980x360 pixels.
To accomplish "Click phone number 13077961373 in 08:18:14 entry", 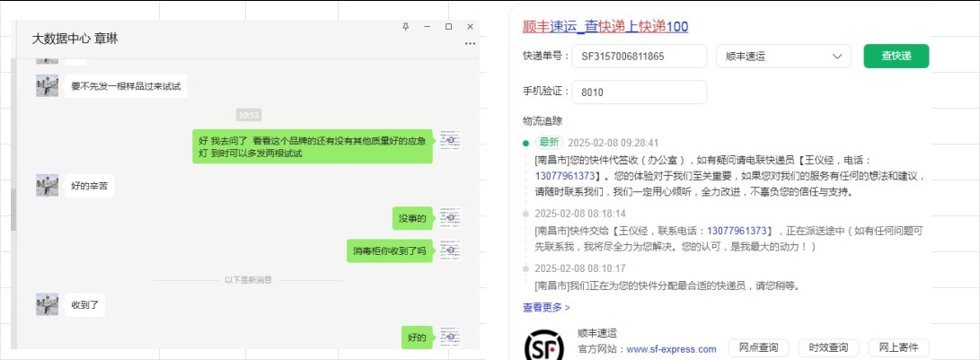I will pos(739,231).
